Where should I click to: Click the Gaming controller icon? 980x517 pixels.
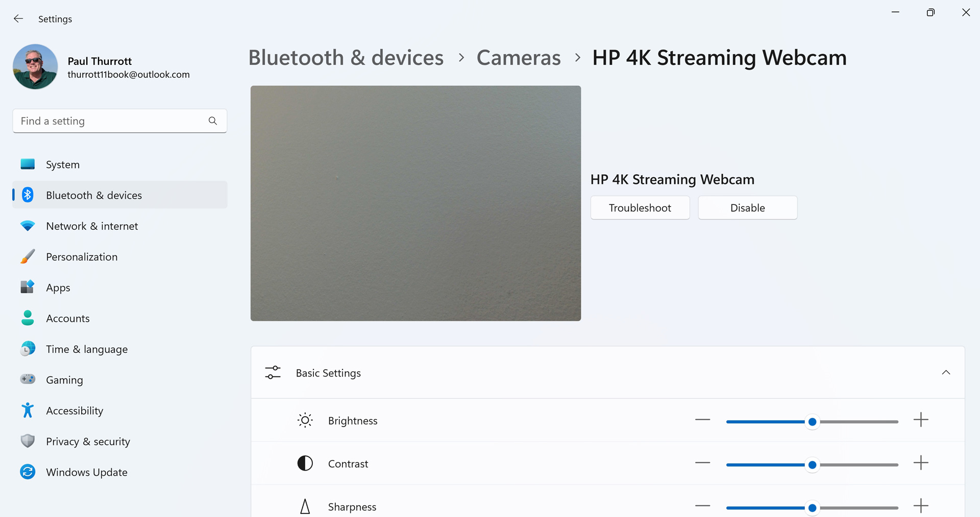tap(28, 380)
